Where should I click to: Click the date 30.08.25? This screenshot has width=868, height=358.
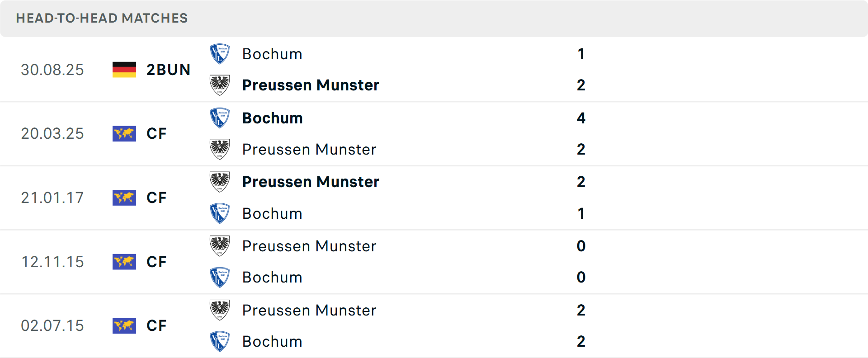[52, 70]
